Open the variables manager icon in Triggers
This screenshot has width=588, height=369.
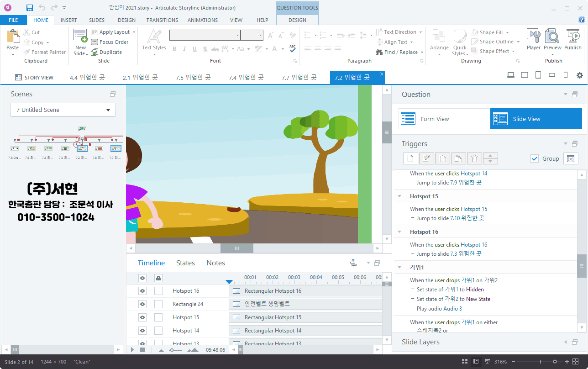coord(571,158)
